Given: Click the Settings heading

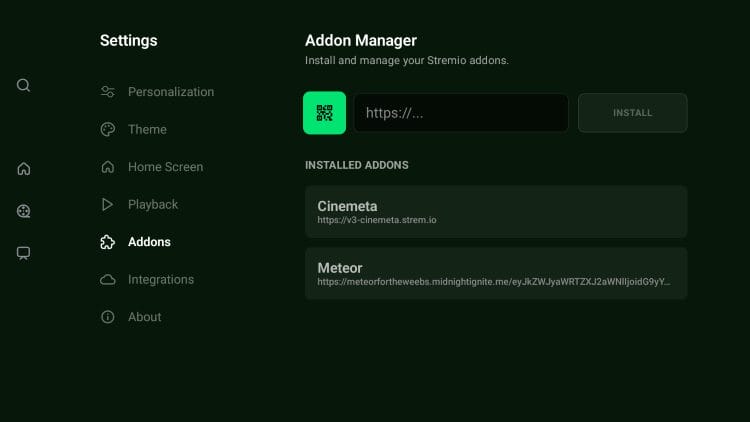Looking at the screenshot, I should pos(129,41).
